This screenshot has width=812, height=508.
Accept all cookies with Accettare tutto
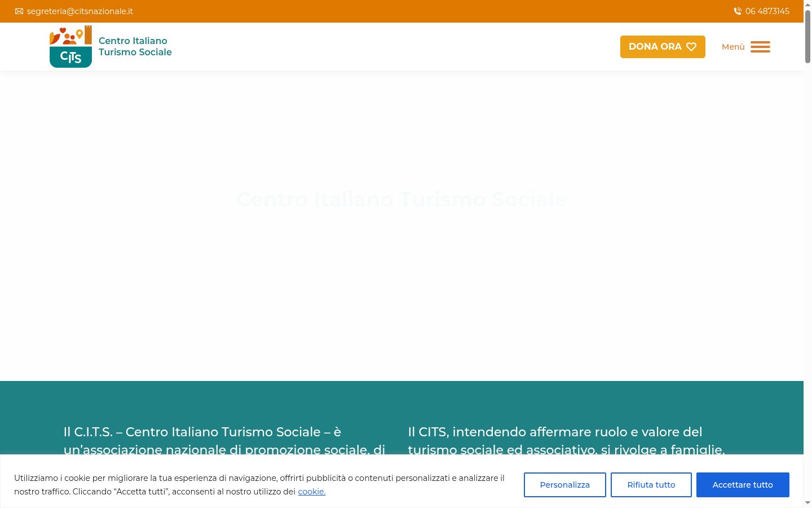tap(743, 485)
